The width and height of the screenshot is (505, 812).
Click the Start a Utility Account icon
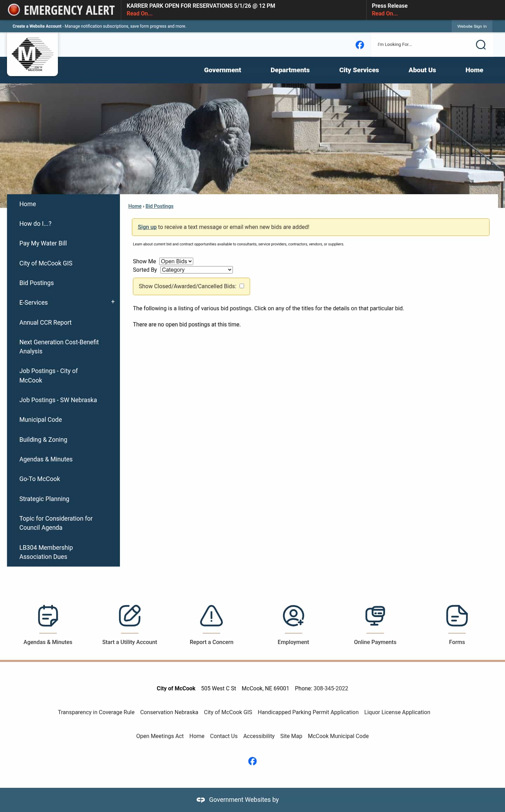[130, 616]
